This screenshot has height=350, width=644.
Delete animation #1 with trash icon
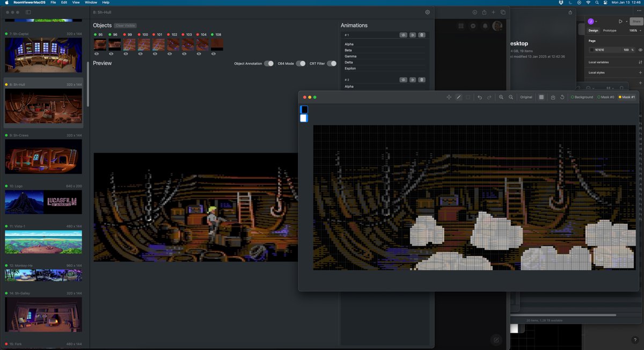click(422, 35)
